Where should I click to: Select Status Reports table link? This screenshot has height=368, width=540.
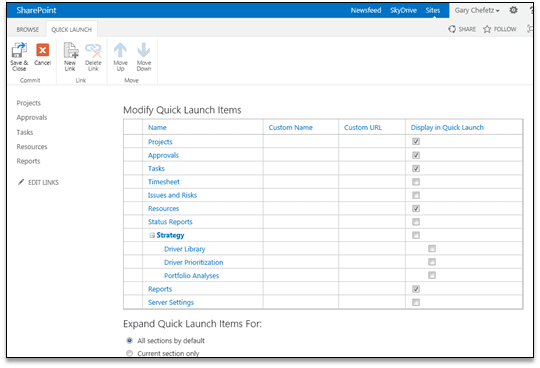click(170, 222)
